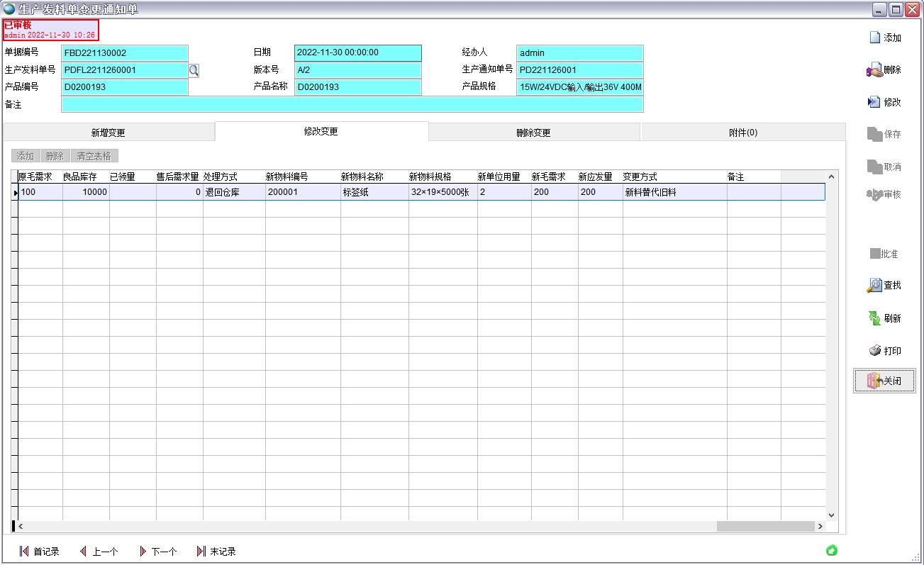This screenshot has width=924, height=565.
Task: Click the 备注 remarks input field
Action: coord(352,104)
